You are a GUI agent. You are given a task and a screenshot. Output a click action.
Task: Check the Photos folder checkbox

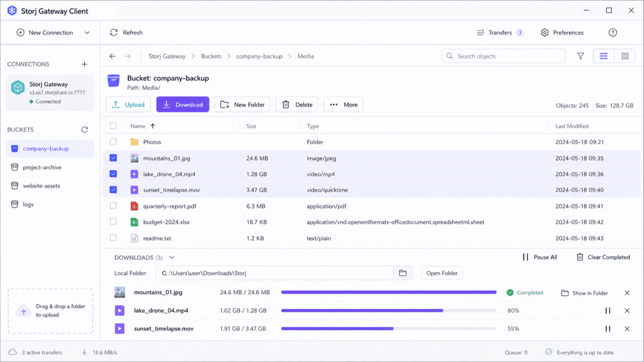[113, 142]
